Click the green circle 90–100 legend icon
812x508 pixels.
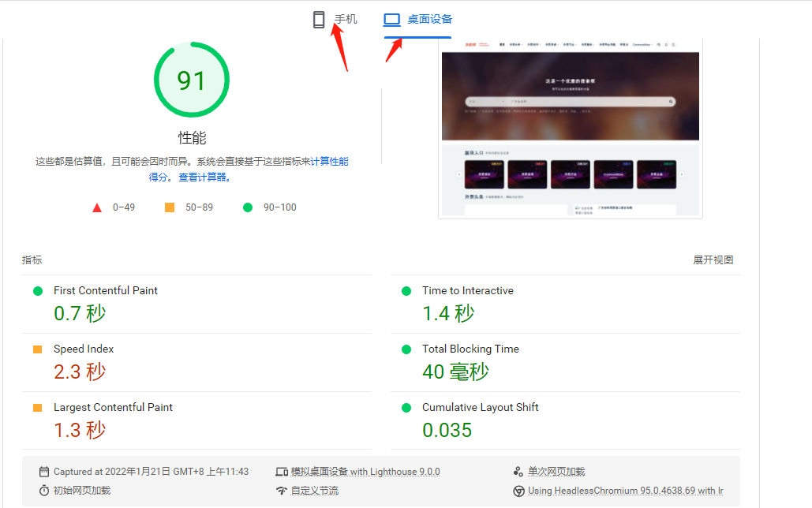click(x=248, y=207)
